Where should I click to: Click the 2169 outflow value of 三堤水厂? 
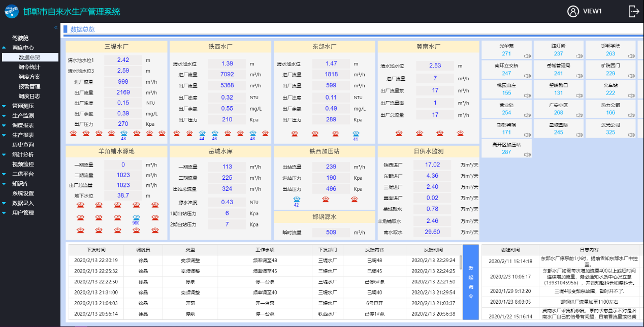(x=123, y=92)
